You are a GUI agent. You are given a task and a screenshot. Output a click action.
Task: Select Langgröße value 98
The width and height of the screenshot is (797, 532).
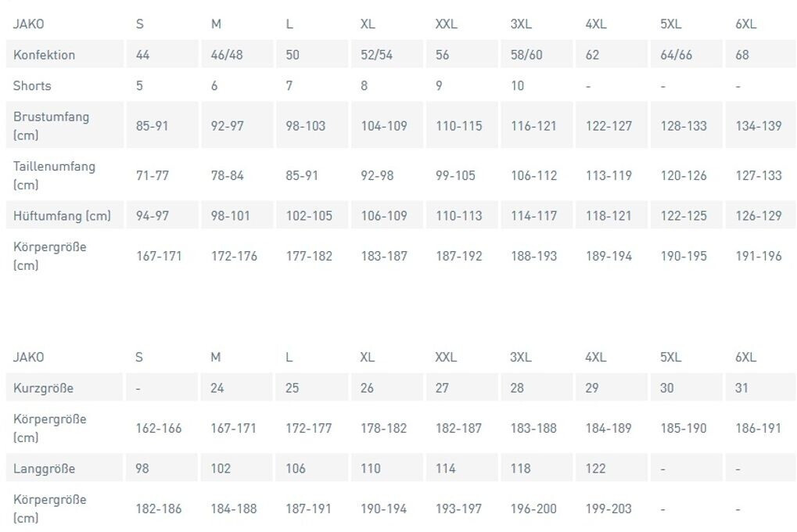coord(142,469)
